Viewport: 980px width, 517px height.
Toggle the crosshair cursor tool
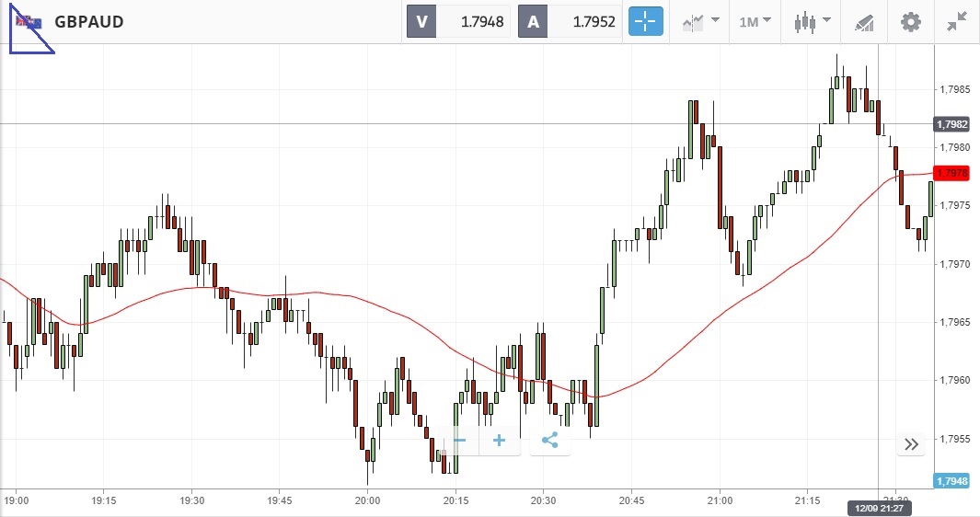[645, 21]
